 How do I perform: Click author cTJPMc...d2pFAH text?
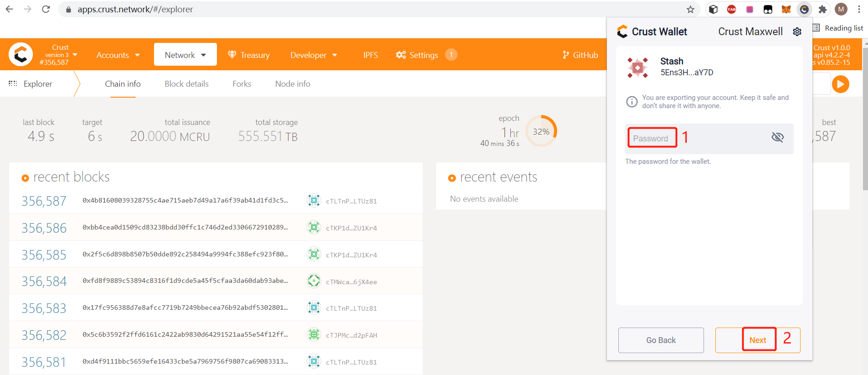pos(351,335)
